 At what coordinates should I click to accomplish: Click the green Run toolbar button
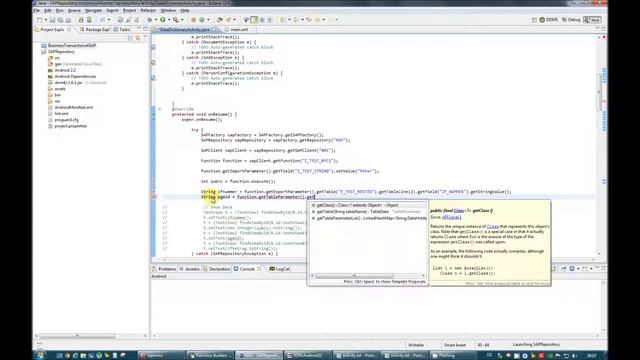pos(163,20)
